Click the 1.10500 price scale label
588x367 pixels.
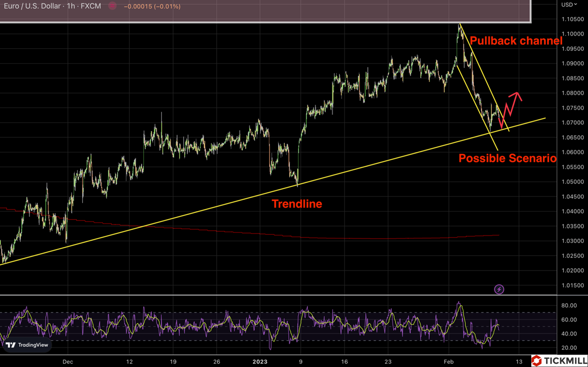(572, 19)
